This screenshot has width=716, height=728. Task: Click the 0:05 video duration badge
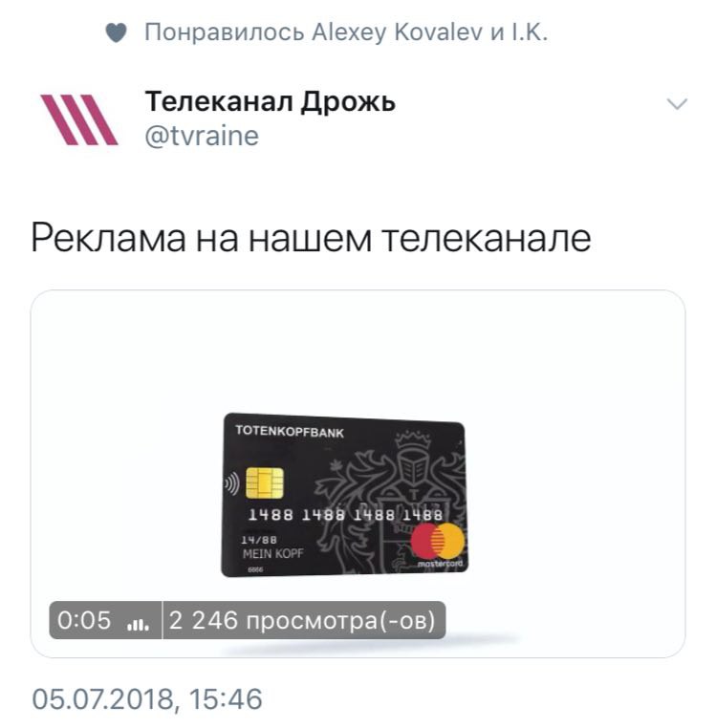point(84,620)
